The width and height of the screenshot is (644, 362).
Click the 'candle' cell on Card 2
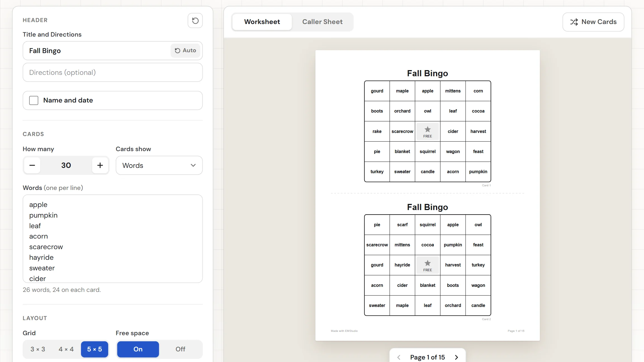click(478, 306)
